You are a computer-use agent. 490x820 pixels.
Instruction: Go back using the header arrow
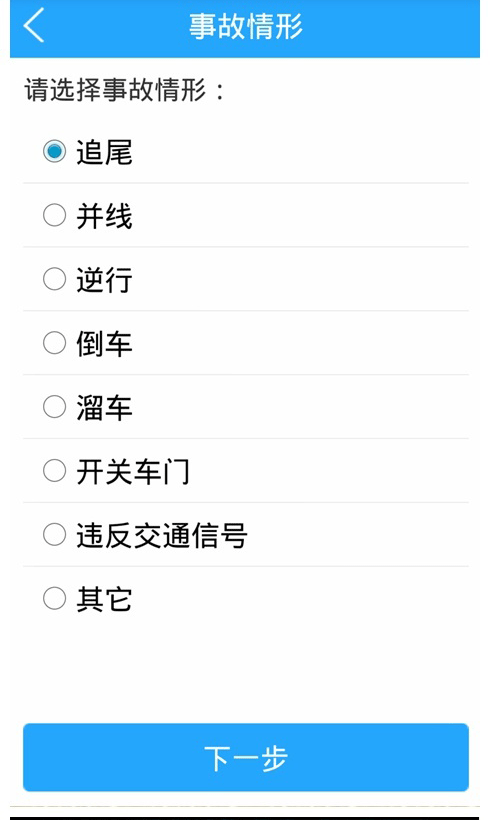pyautogui.click(x=34, y=25)
